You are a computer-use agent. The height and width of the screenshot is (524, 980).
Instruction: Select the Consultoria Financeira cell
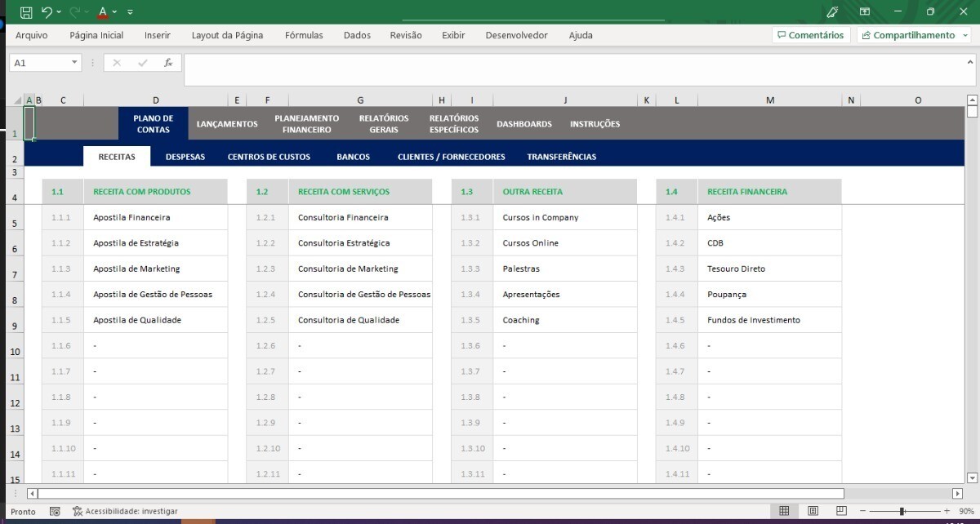point(343,218)
